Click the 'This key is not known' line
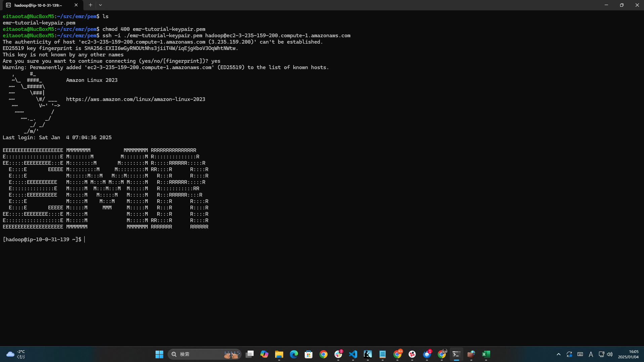The height and width of the screenshot is (362, 644). [63, 55]
